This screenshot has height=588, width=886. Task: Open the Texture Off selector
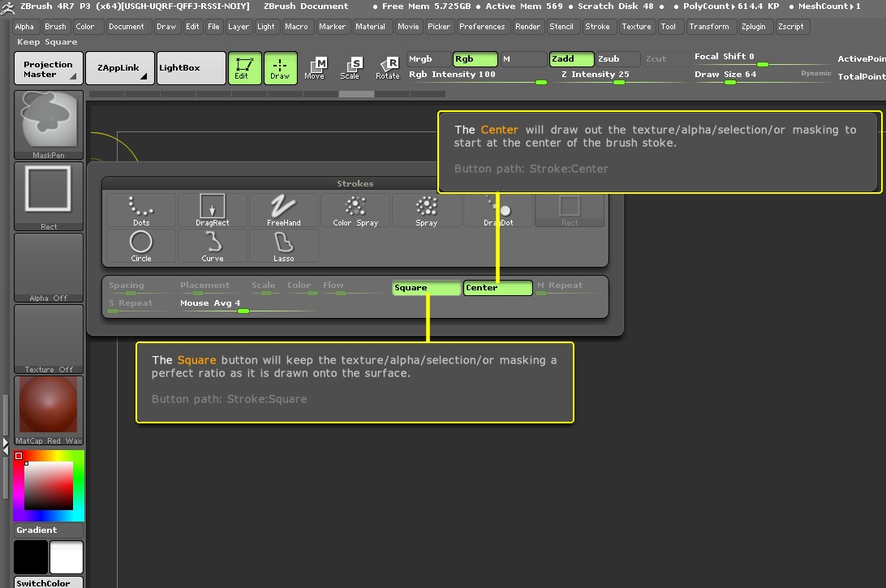[49, 339]
